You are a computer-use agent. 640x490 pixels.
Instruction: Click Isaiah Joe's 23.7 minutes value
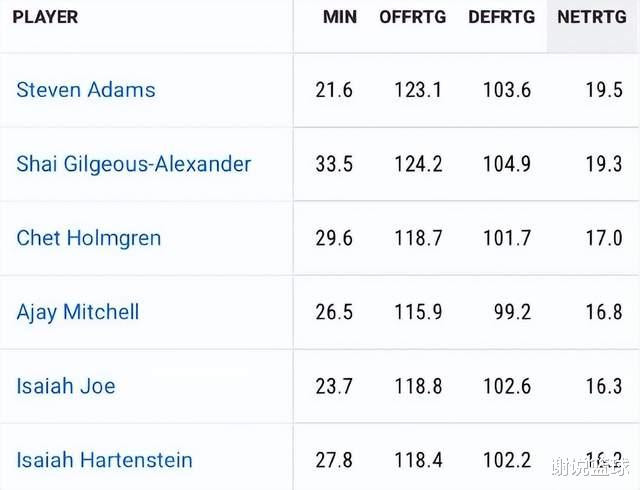tap(334, 386)
